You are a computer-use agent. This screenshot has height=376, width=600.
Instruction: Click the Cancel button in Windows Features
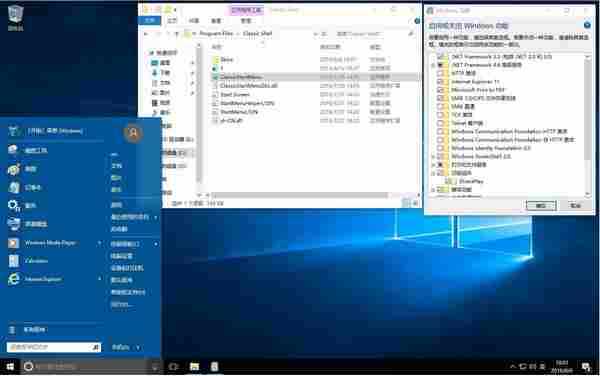pos(575,205)
